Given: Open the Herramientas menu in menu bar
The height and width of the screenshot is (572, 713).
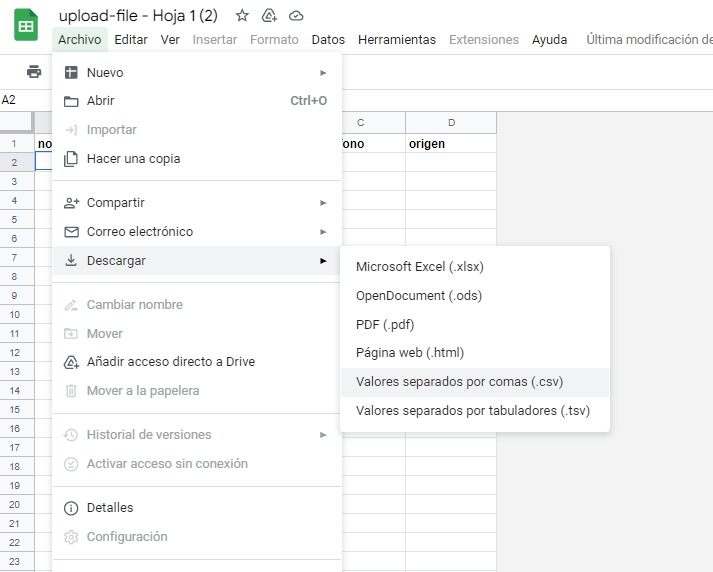Looking at the screenshot, I should [x=397, y=40].
